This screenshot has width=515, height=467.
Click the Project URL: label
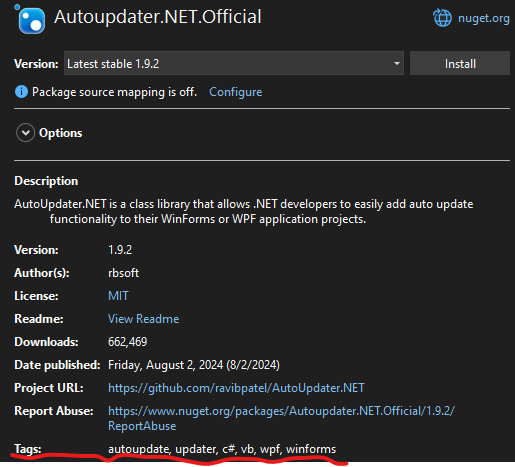pos(49,388)
